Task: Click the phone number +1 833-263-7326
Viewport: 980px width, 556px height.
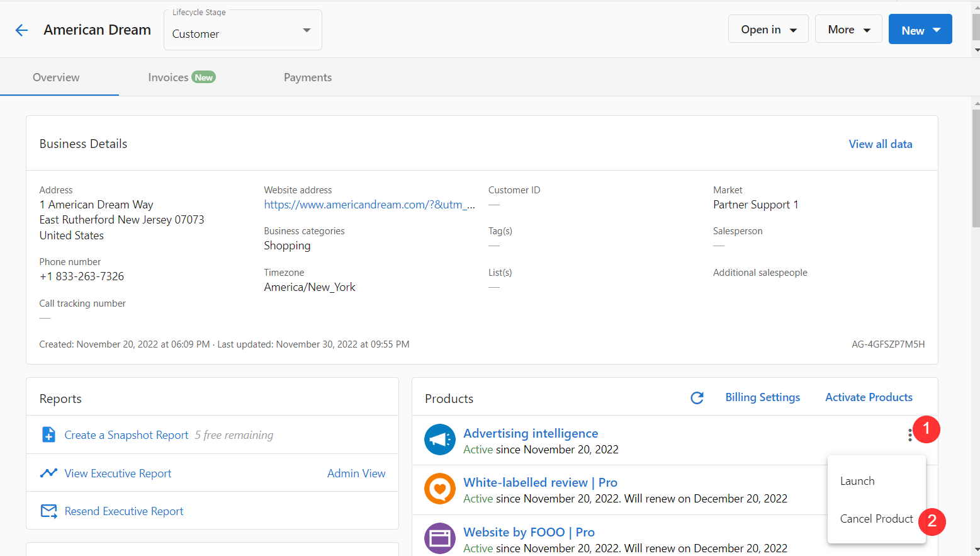Action: point(82,276)
